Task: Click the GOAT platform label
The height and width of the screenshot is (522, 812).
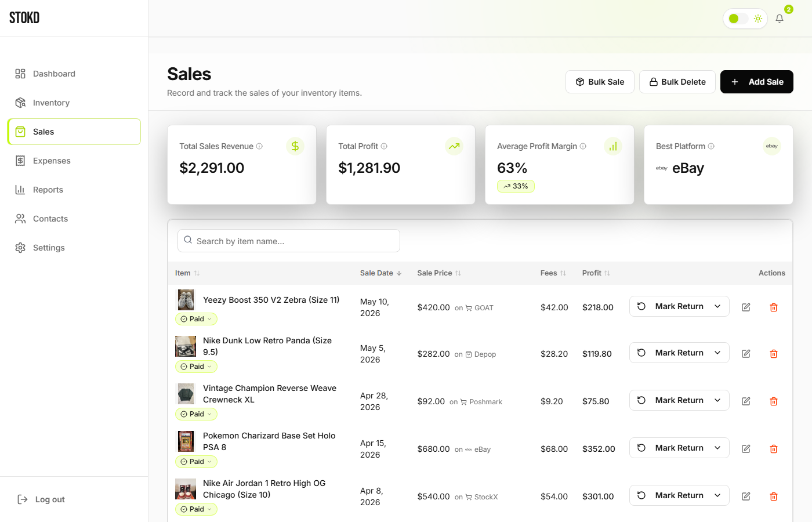Action: [484, 308]
